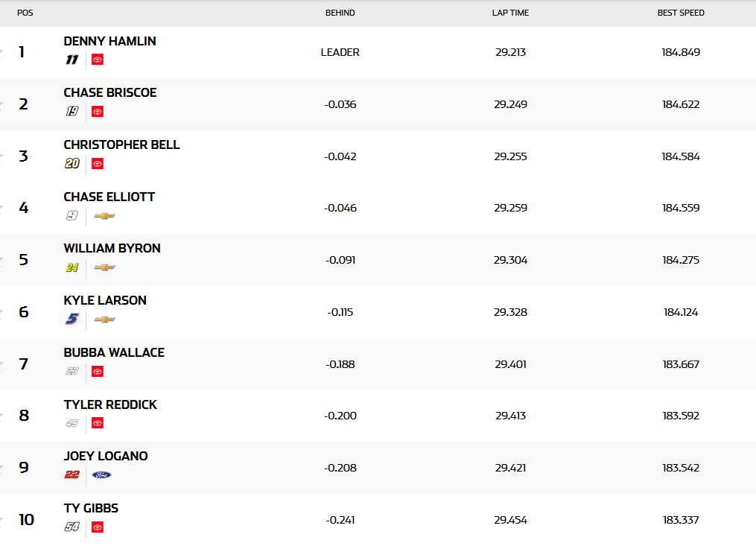756x546 pixels.
Task: Open Denny Hamlin driver name link
Action: point(110,41)
